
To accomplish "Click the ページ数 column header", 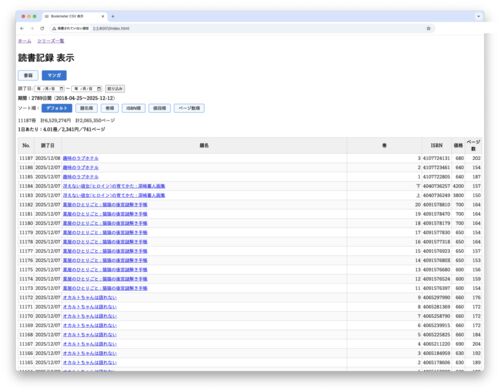I will [x=473, y=145].
